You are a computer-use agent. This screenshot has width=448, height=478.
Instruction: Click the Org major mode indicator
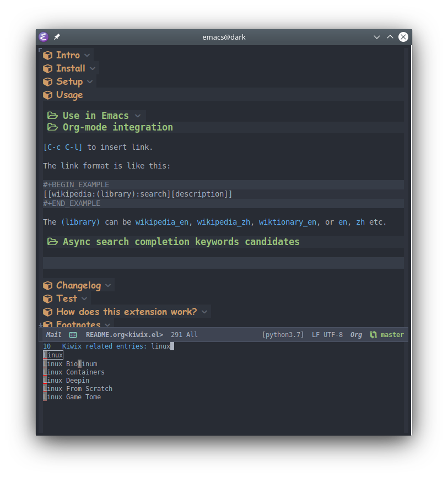coord(356,335)
